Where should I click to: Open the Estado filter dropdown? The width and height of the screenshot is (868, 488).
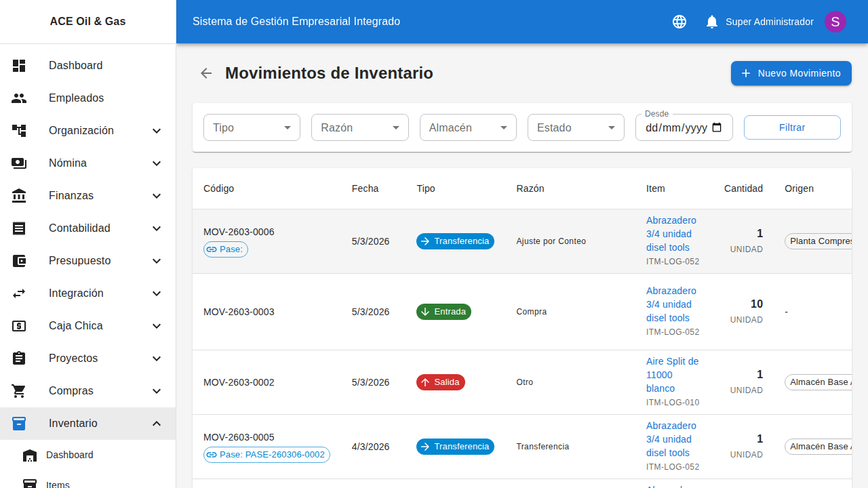576,127
